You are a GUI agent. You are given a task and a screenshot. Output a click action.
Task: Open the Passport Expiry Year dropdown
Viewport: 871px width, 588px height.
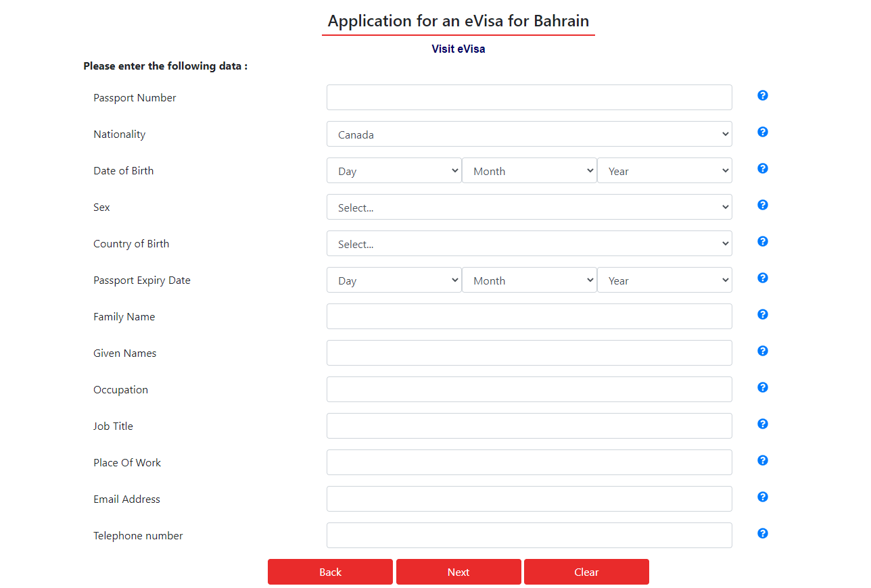[x=665, y=280]
